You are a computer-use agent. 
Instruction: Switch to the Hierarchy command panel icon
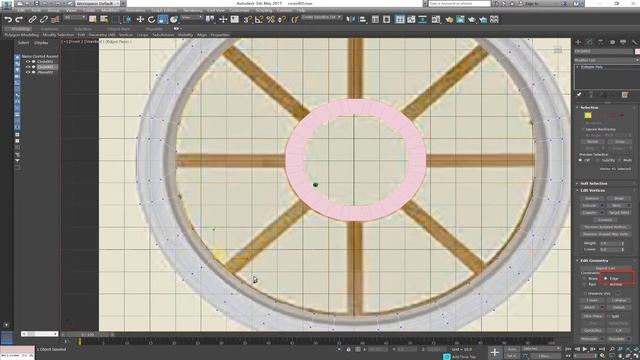click(x=600, y=42)
